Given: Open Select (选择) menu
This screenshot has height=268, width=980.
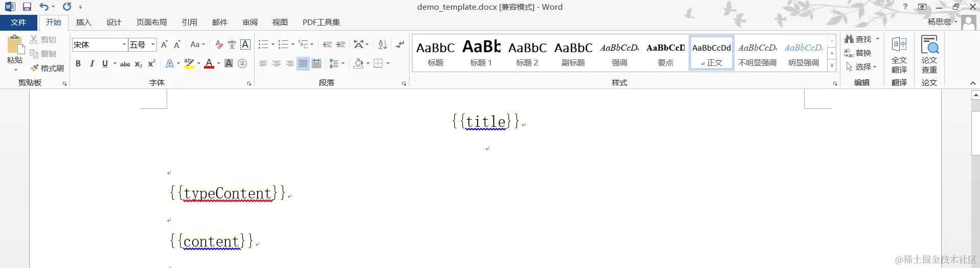Looking at the screenshot, I should tap(861, 66).
